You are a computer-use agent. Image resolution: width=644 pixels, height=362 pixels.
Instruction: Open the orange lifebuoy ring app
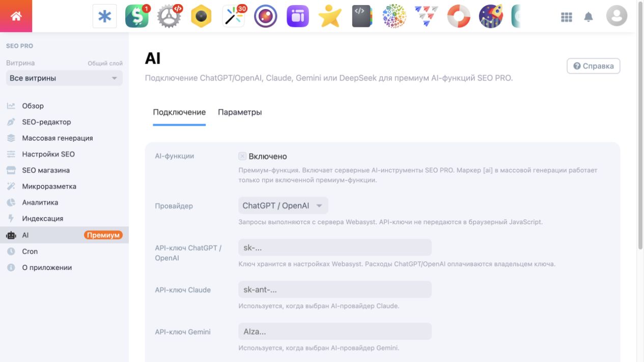(x=459, y=16)
